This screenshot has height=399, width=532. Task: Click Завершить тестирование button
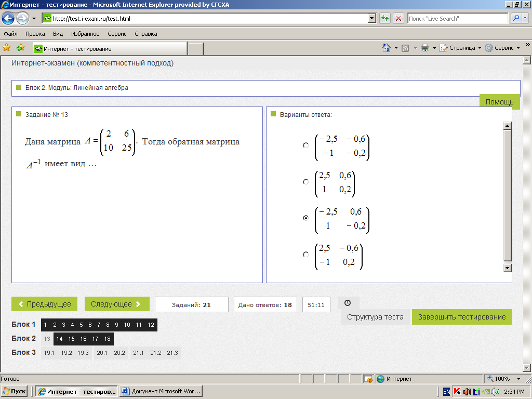462,317
